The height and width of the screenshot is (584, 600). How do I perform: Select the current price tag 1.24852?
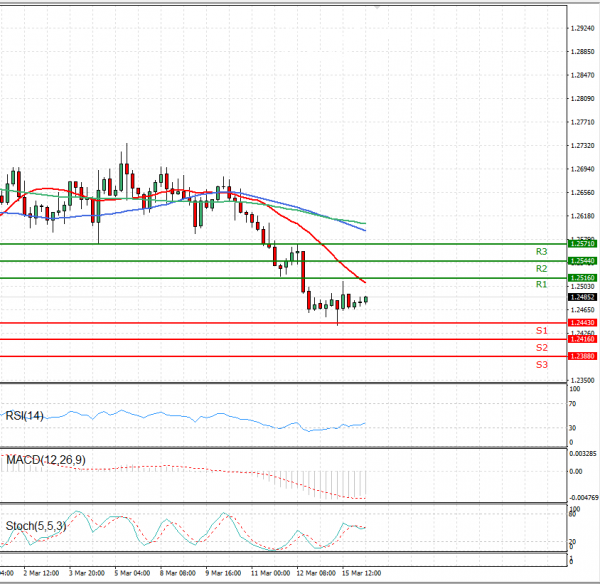[x=582, y=297]
